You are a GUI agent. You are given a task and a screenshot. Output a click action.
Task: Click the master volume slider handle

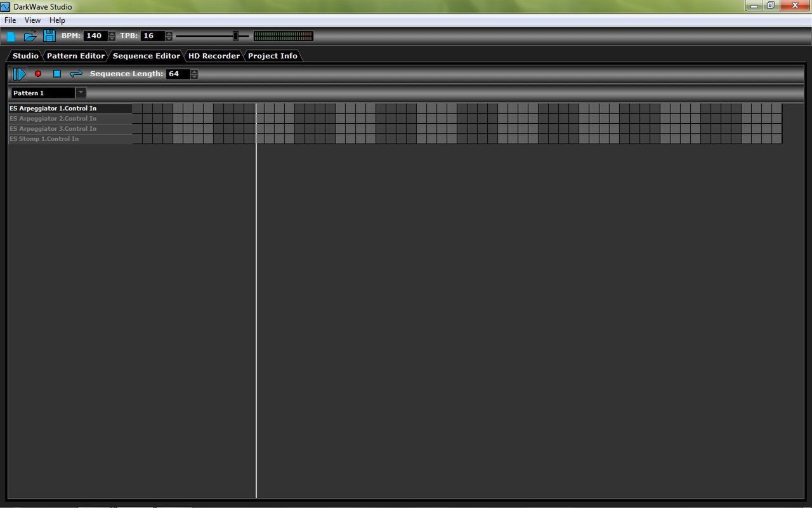(235, 36)
